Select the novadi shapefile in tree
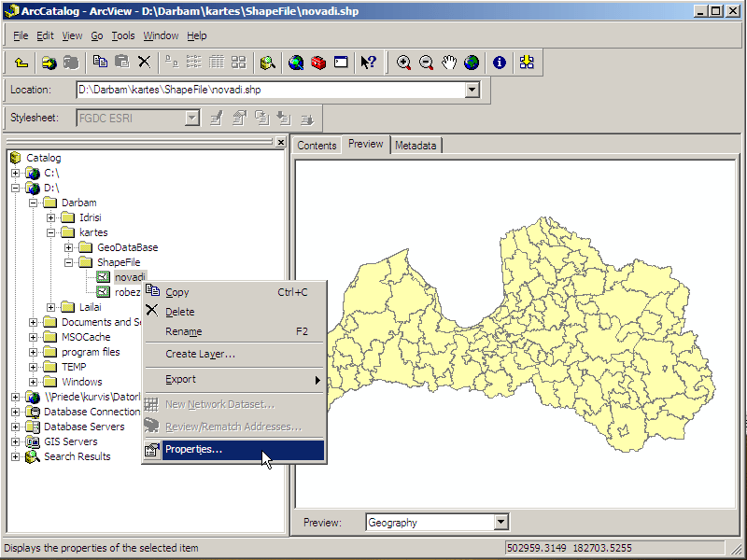This screenshot has width=747, height=560. point(130,277)
